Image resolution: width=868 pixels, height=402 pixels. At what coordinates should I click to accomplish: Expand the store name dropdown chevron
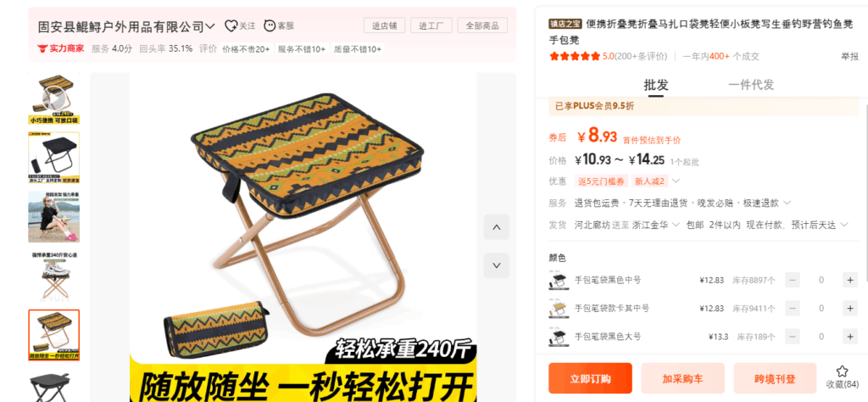pyautogui.click(x=210, y=26)
